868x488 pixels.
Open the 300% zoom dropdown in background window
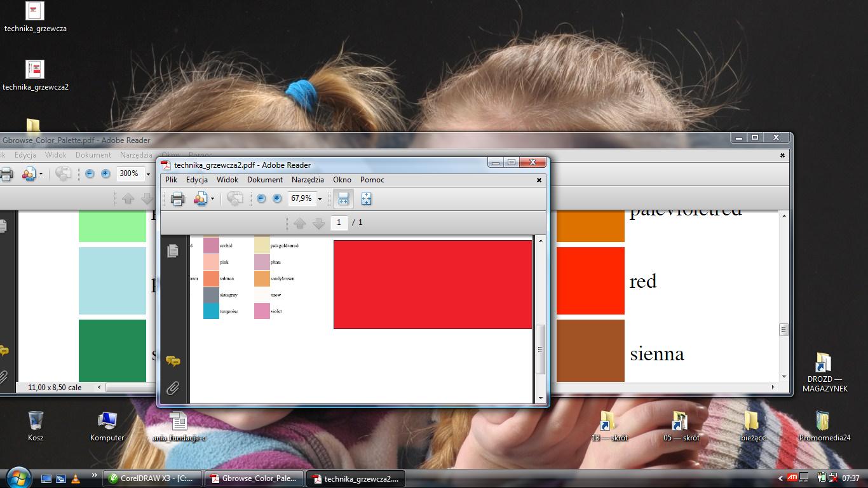click(148, 173)
